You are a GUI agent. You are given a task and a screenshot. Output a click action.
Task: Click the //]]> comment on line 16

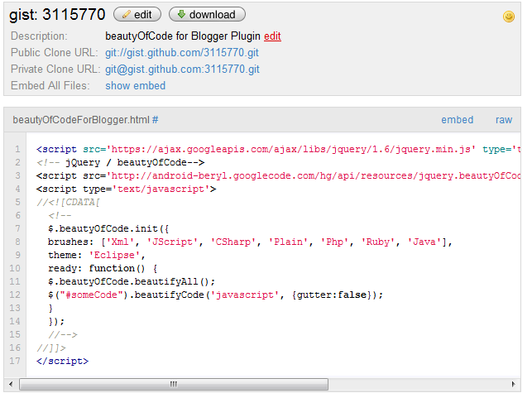pos(51,347)
